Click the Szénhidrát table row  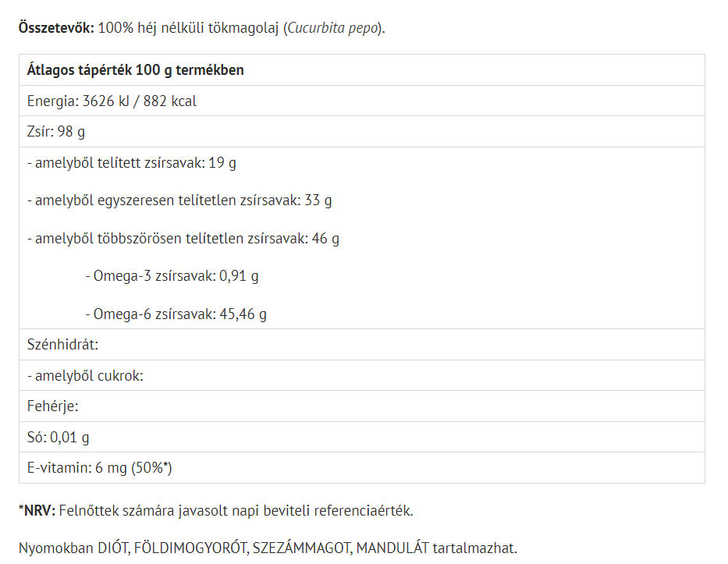[x=62, y=345]
